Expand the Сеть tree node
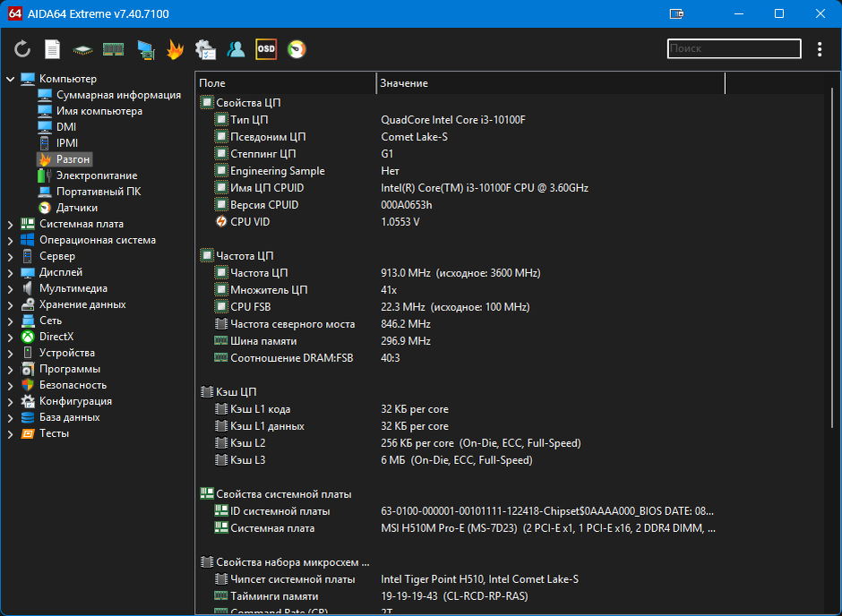The width and height of the screenshot is (842, 616). click(x=10, y=321)
